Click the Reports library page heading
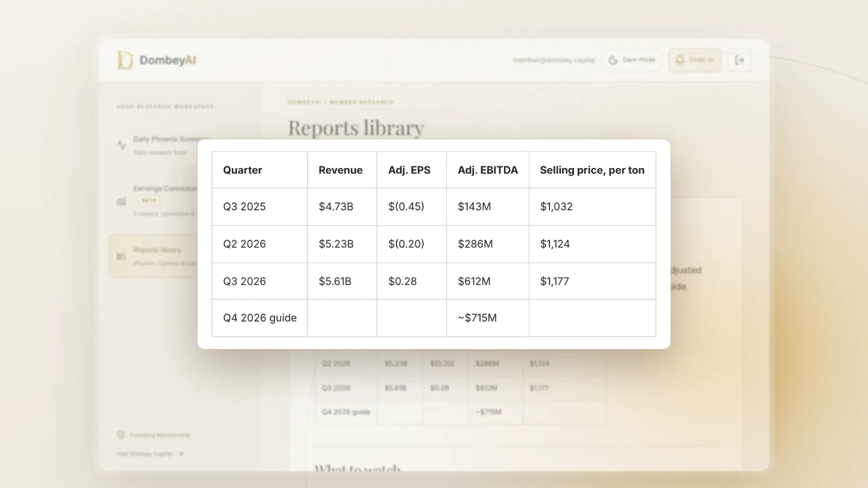The height and width of the screenshot is (488, 868). [356, 128]
